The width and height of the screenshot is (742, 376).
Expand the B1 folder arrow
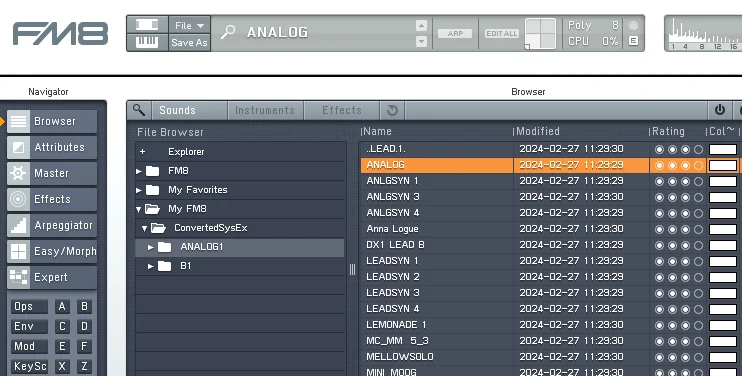coord(150,266)
